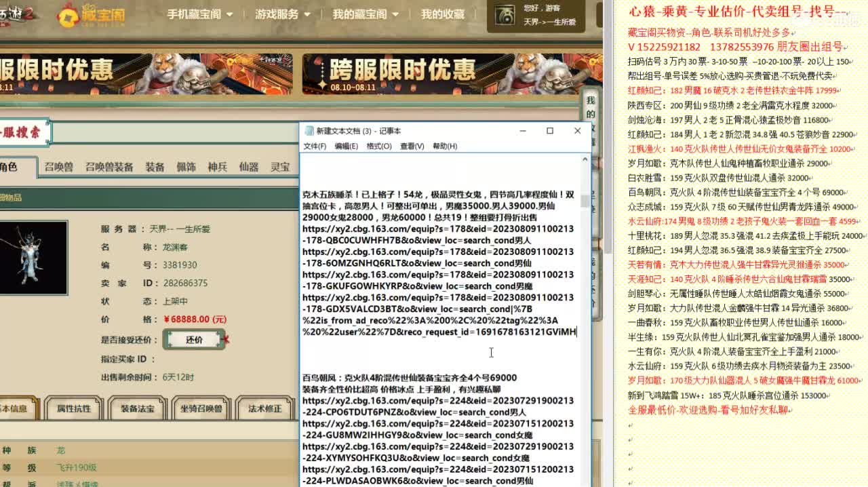Open the 仙器 tab
868x487 pixels.
[249, 167]
